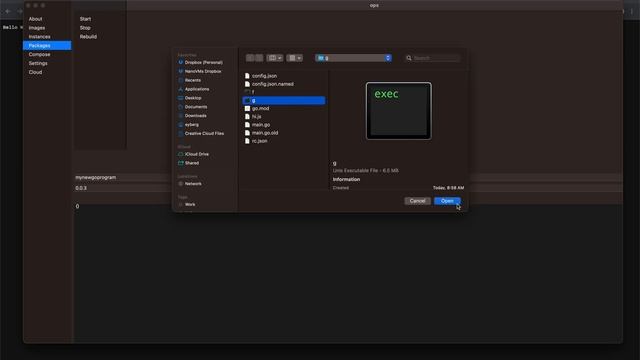Open the About section in ops
The image size is (640, 360).
tap(36, 19)
